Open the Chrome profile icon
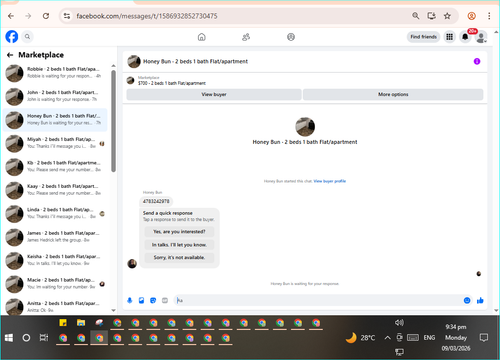Viewport: 500px width, 360px height. pos(471,16)
